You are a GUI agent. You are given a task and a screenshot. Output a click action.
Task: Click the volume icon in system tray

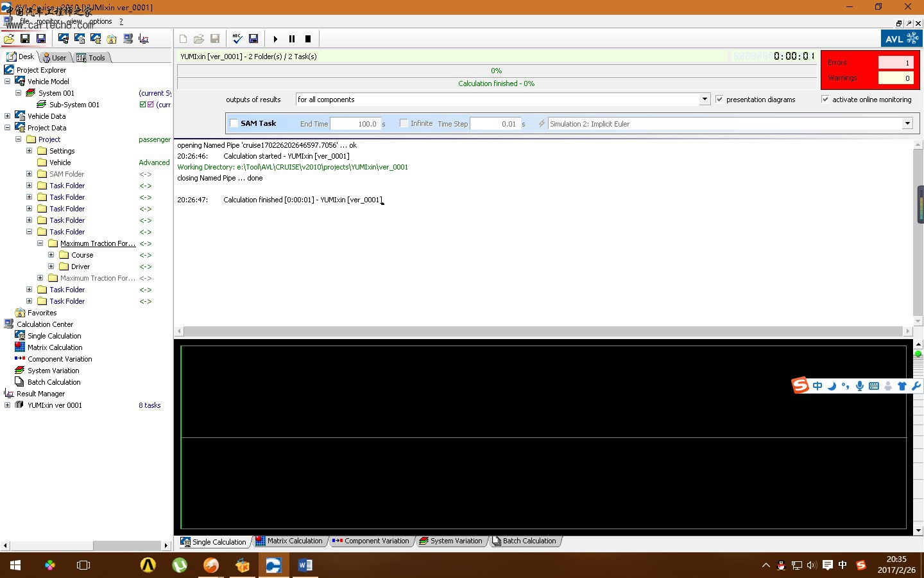[x=812, y=565]
